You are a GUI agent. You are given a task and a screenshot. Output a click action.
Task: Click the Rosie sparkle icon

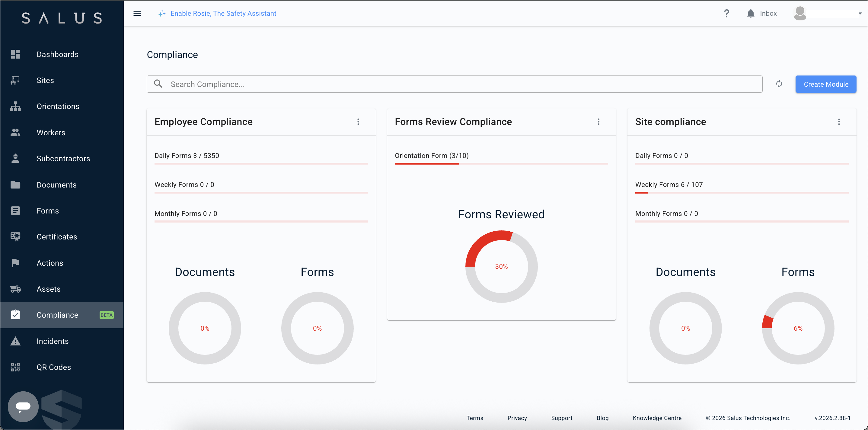tap(162, 13)
